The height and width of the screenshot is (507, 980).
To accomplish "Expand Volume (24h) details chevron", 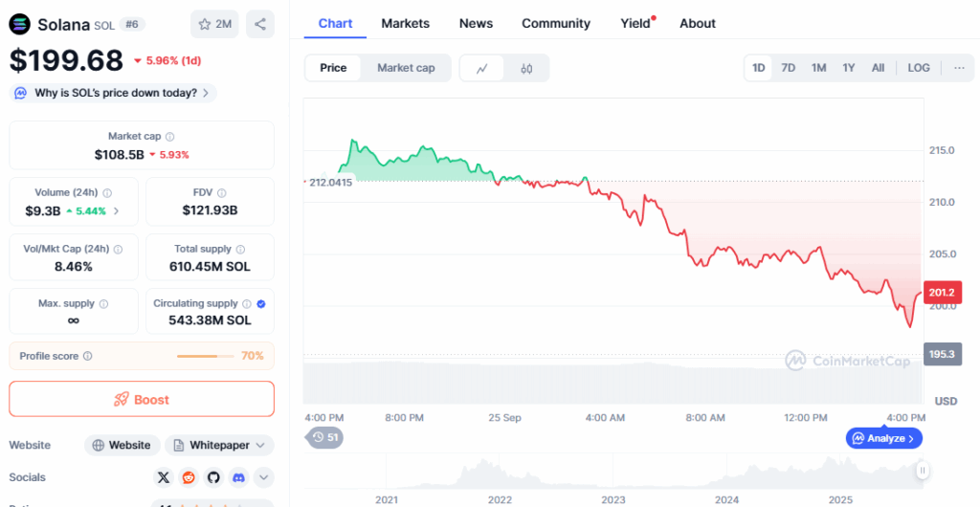I will 116,211.
